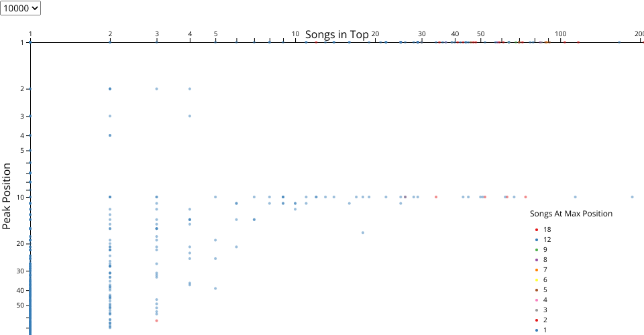This screenshot has height=335, width=644.
Task: Click the '20' tick label on Peak Position axis
Action: pos(21,244)
